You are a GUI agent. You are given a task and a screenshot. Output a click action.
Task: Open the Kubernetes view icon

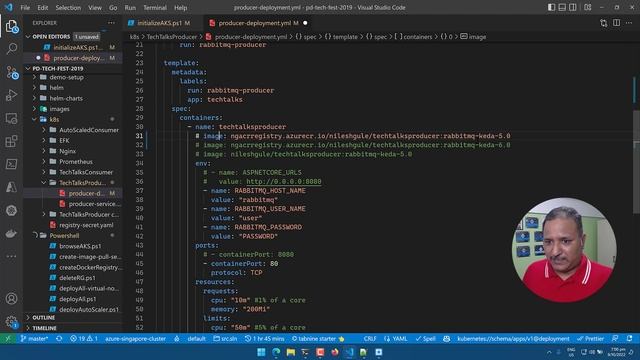[11, 210]
